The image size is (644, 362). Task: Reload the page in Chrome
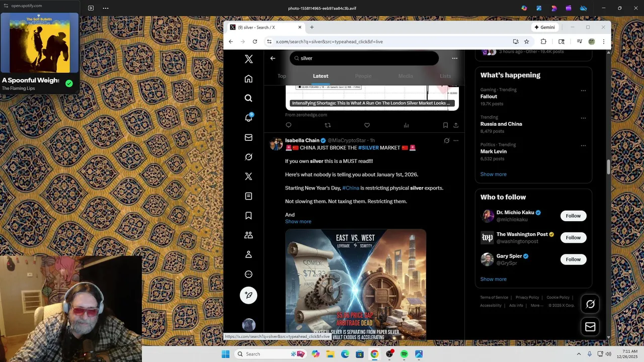click(x=255, y=42)
